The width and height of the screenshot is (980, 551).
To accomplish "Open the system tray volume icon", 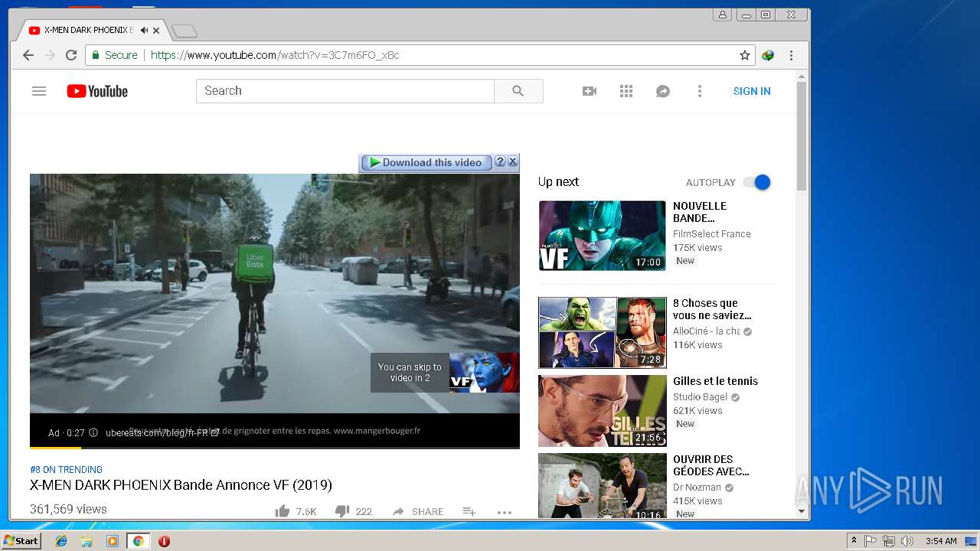I will [907, 541].
